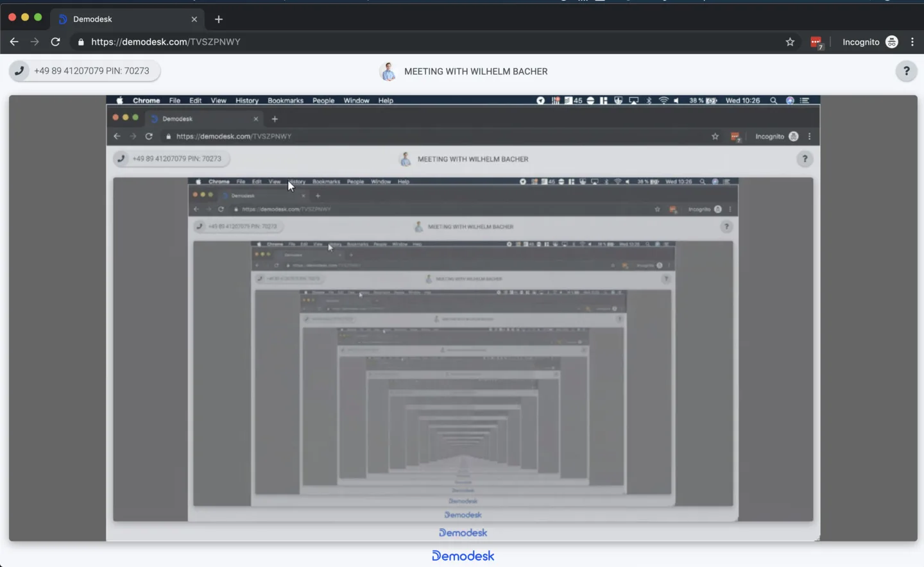Viewport: 924px width, 567px height.
Task: Go forward in the outermost browser window
Action: point(35,42)
